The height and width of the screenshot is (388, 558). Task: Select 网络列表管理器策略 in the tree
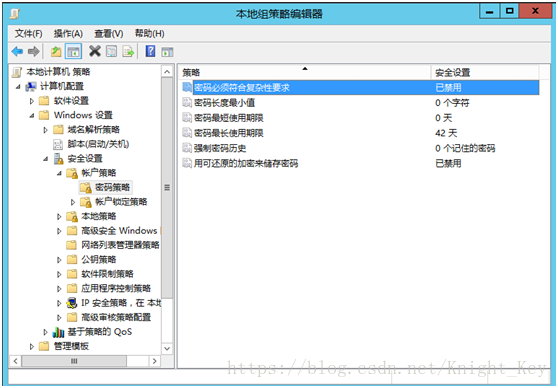(x=120, y=245)
